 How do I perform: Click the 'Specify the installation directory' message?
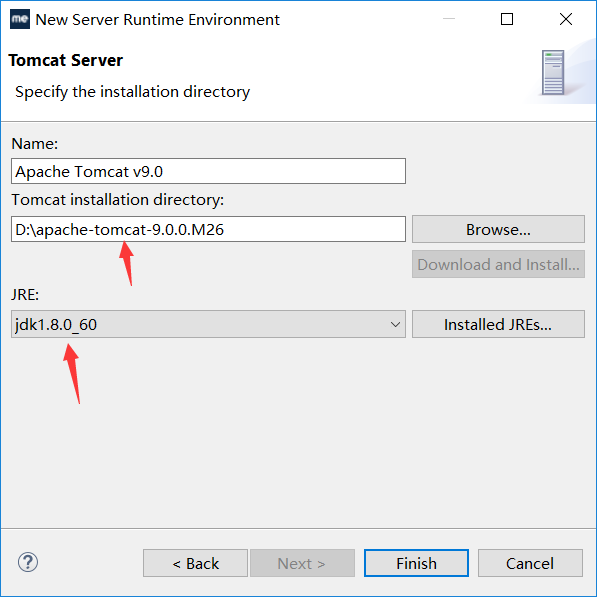pos(132,92)
